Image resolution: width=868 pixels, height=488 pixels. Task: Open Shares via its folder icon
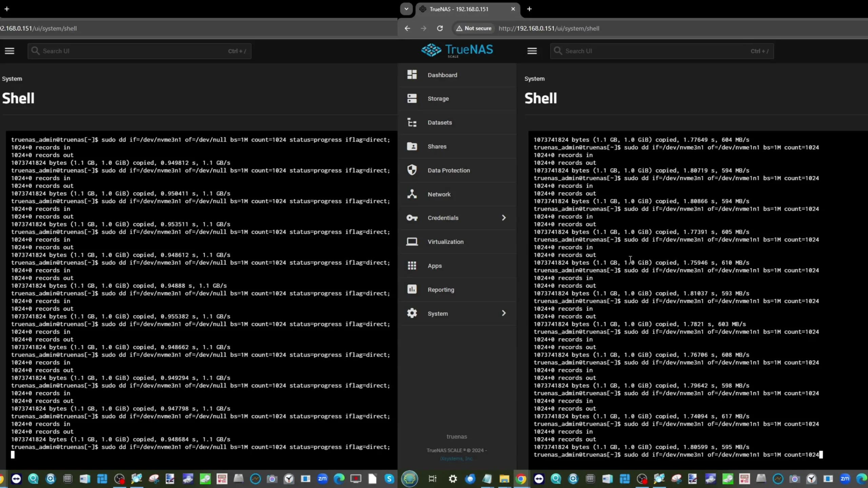pos(412,146)
